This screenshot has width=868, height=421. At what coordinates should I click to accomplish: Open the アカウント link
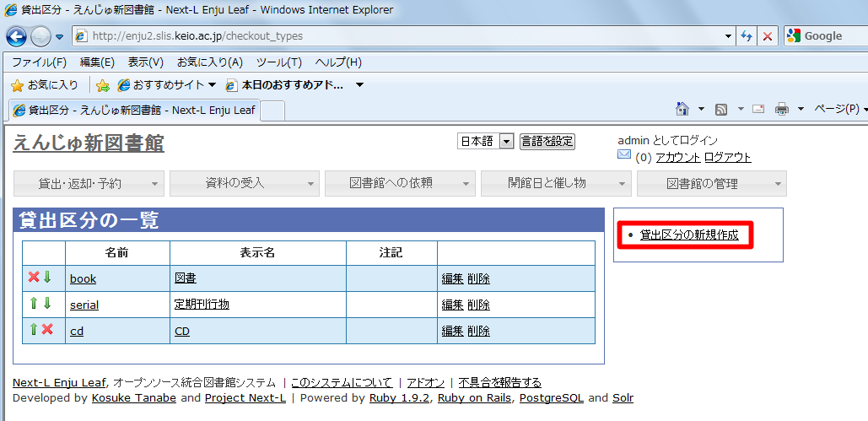[678, 157]
